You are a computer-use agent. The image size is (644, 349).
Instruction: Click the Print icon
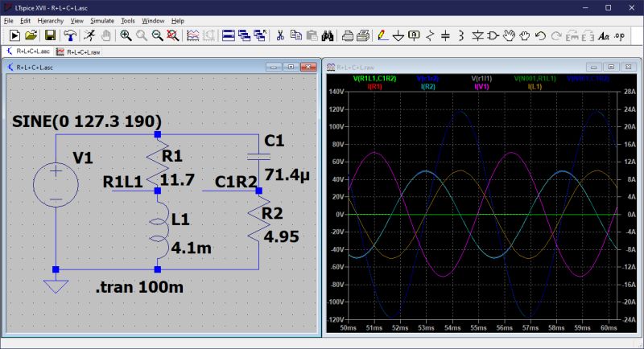point(363,35)
